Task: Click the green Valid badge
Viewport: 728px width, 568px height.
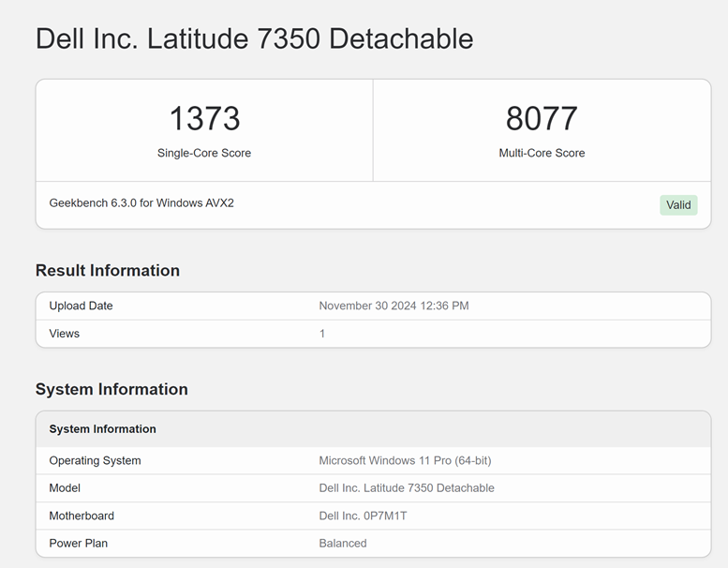Action: 678,205
